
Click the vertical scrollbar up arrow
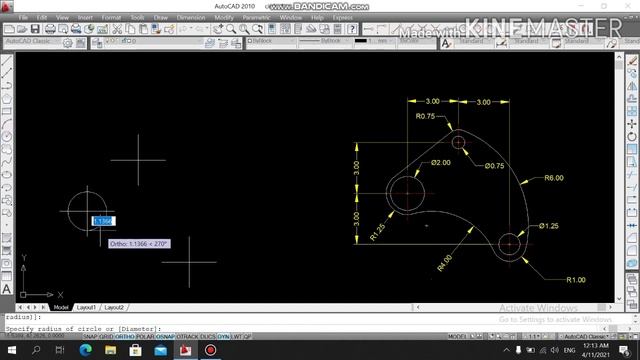(x=619, y=57)
